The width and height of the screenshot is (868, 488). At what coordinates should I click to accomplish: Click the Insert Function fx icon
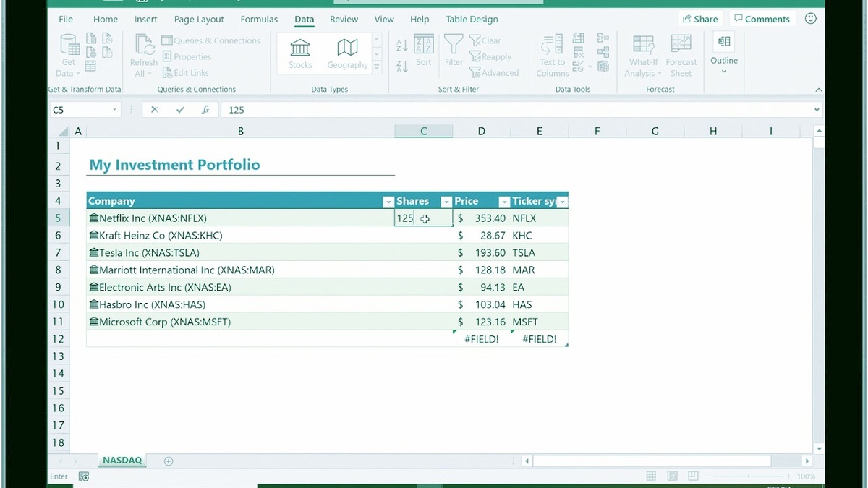[205, 110]
